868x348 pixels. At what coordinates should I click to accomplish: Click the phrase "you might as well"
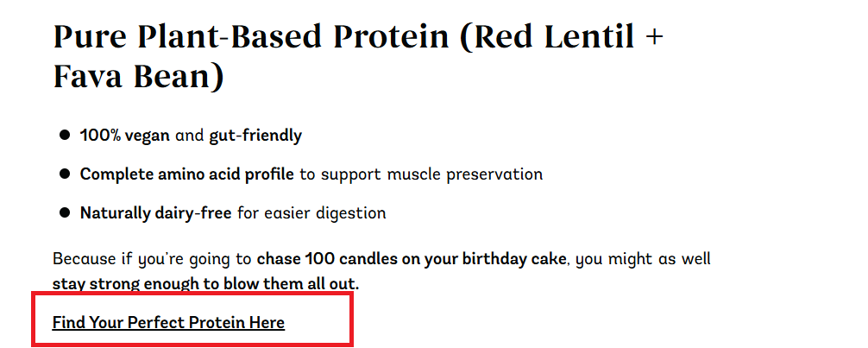click(644, 258)
